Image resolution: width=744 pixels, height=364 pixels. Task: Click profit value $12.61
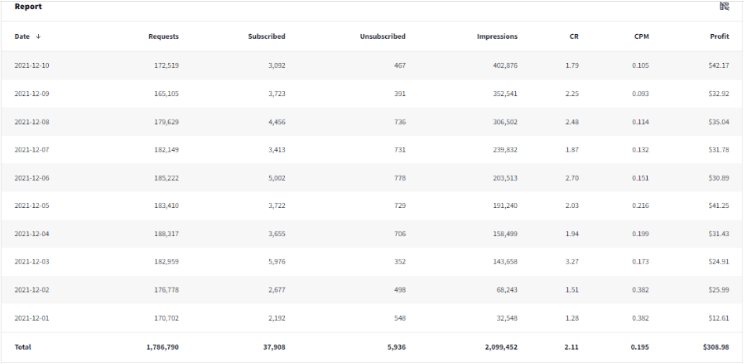(719, 318)
